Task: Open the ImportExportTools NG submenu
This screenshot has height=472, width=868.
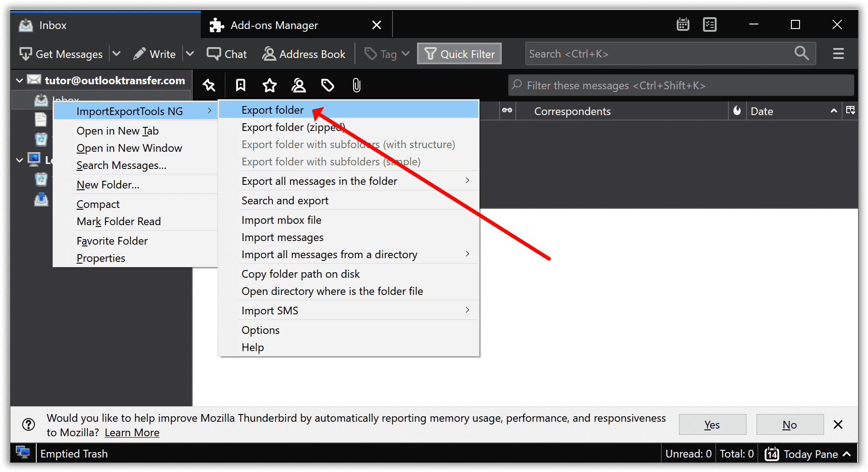Action: (x=136, y=111)
